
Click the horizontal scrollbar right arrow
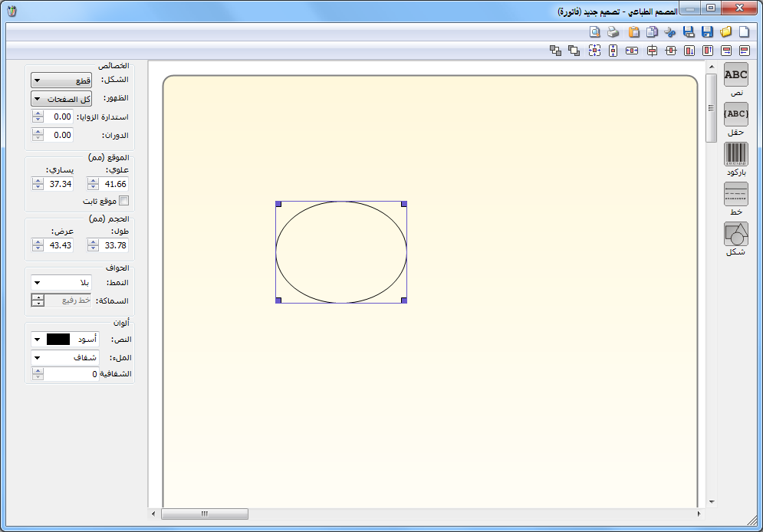pos(699,514)
